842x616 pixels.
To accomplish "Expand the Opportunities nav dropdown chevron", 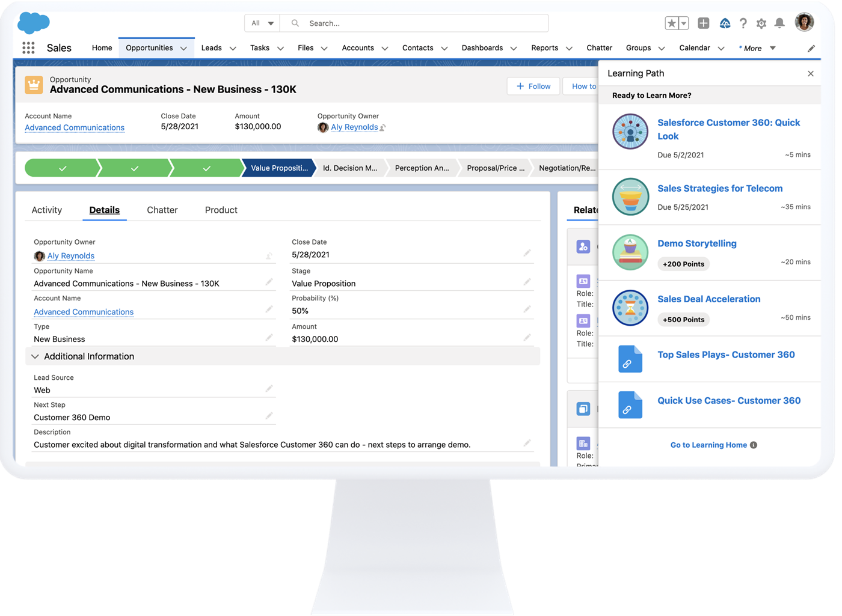I will tap(183, 49).
